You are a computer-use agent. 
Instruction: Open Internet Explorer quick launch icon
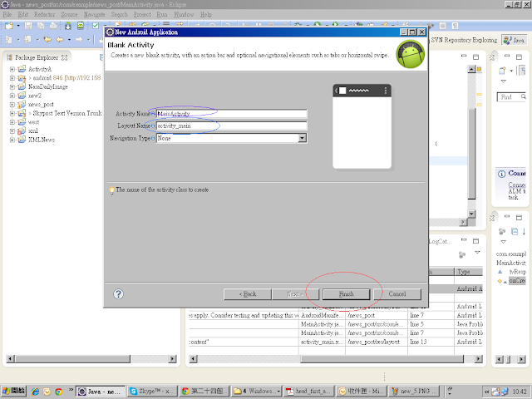[35, 392]
